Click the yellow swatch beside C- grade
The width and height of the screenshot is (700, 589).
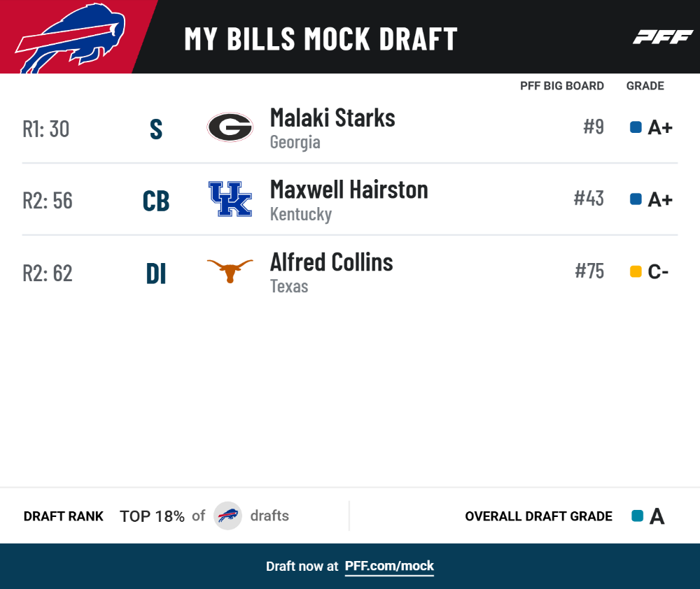(x=636, y=271)
